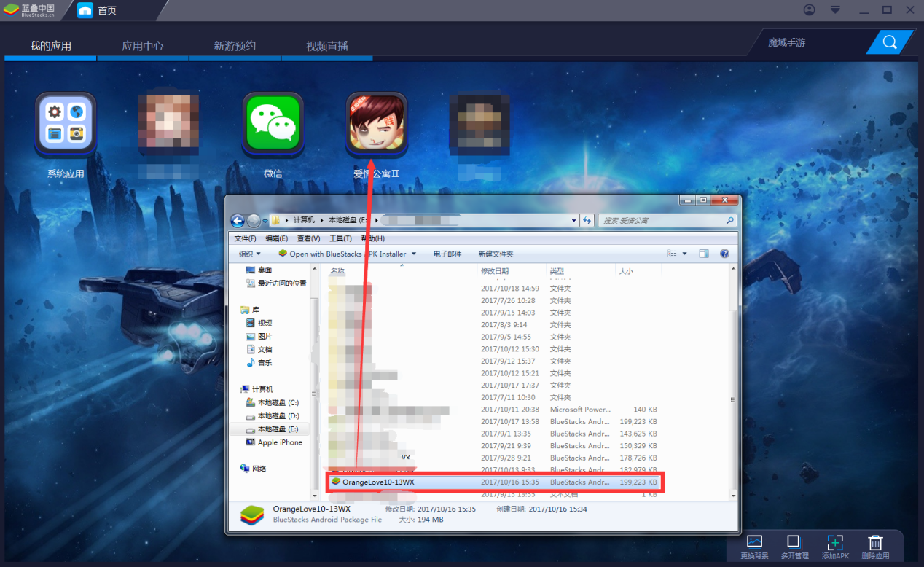The width and height of the screenshot is (924, 567).
Task: Click the 新建文件夹 button
Action: point(496,254)
